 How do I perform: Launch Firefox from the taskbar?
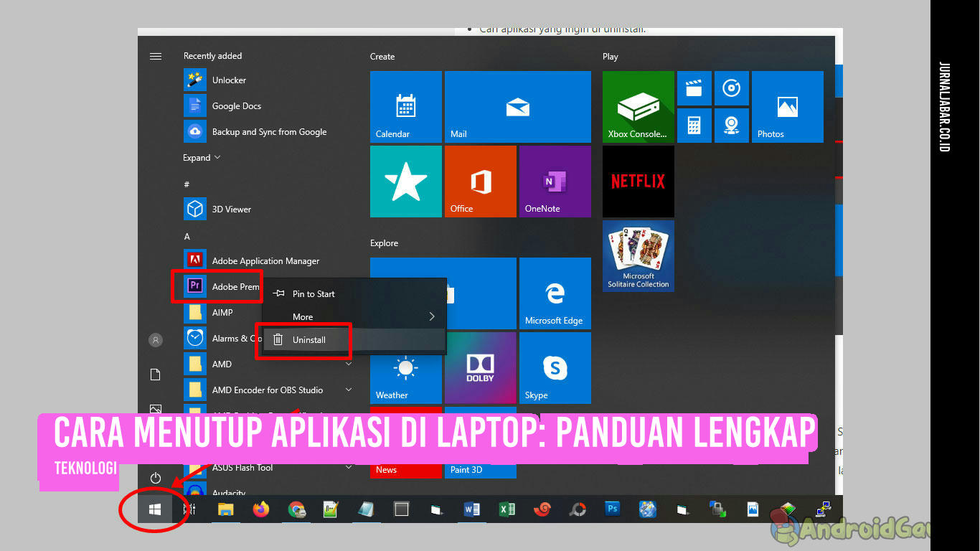[261, 509]
